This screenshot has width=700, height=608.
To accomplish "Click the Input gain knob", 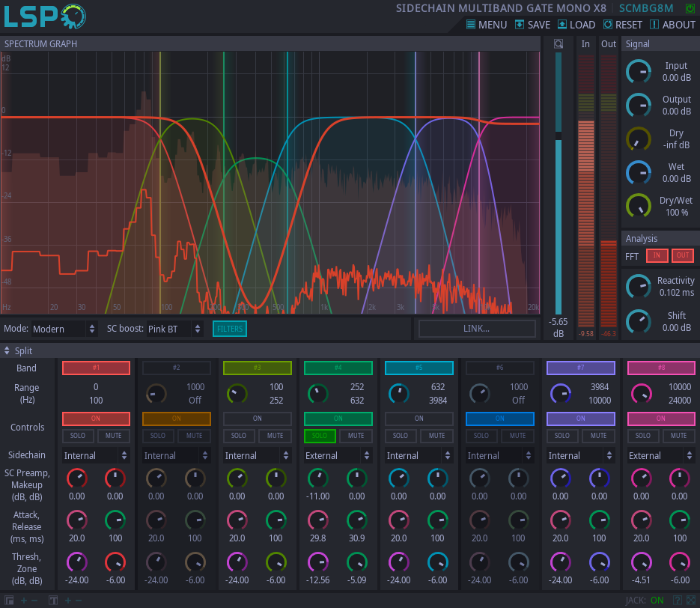I will [x=639, y=71].
